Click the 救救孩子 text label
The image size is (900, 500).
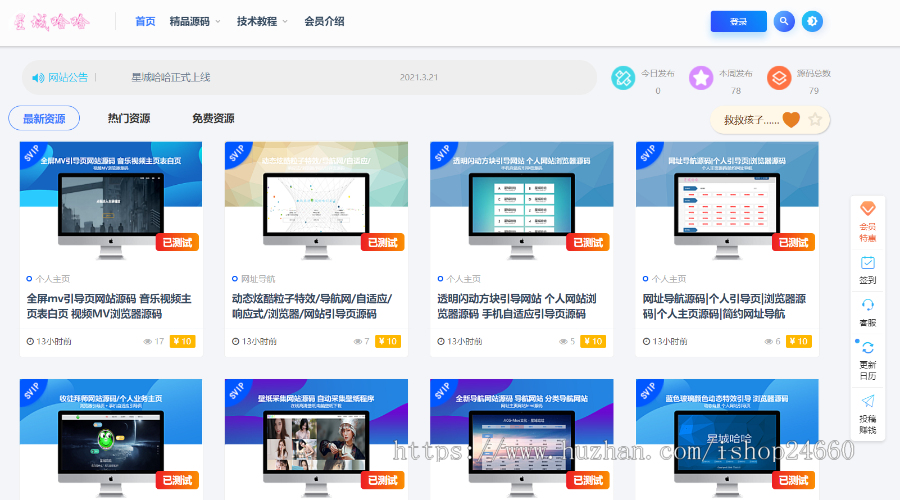pyautogui.click(x=751, y=120)
